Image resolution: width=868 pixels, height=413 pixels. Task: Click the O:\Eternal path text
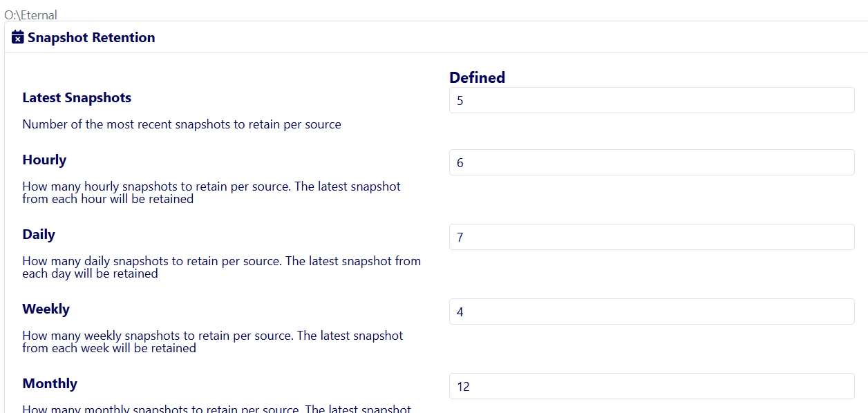click(x=30, y=15)
